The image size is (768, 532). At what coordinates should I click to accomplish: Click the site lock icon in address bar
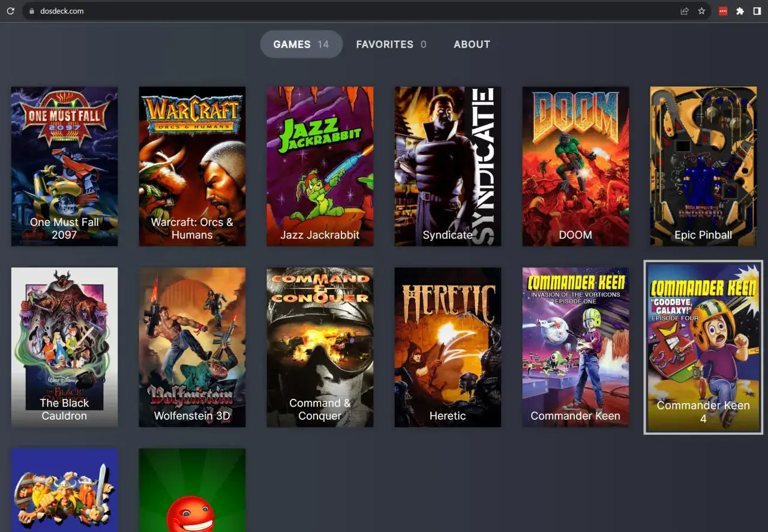point(32,11)
